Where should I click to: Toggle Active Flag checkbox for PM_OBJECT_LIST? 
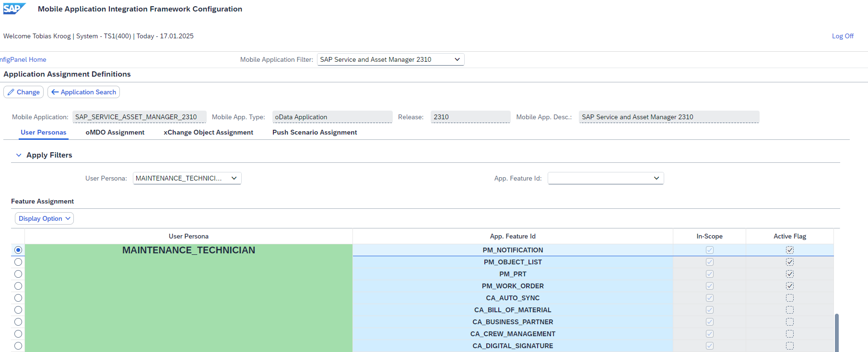tap(790, 262)
